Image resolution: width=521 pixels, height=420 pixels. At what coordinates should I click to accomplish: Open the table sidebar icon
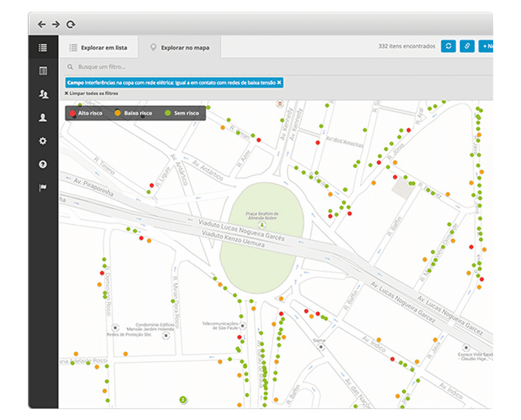[x=43, y=71]
